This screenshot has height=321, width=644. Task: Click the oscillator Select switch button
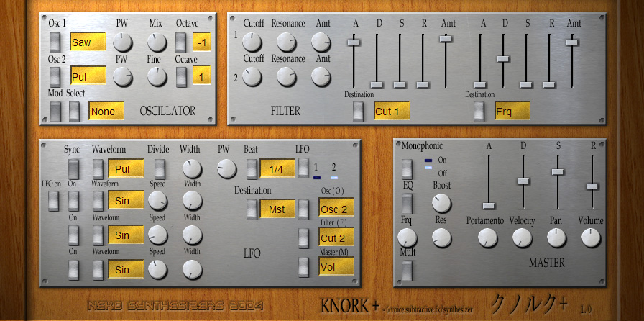click(74, 112)
